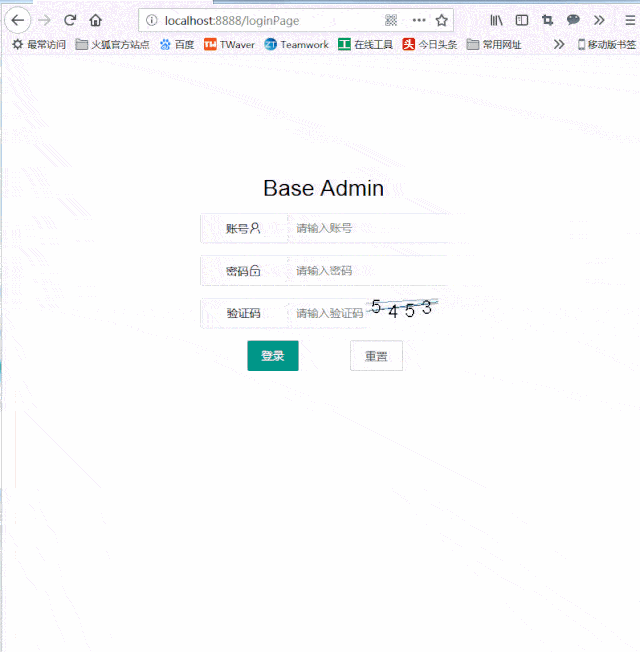Open the chat bubble extension icon
The height and width of the screenshot is (652, 640).
pos(573,20)
